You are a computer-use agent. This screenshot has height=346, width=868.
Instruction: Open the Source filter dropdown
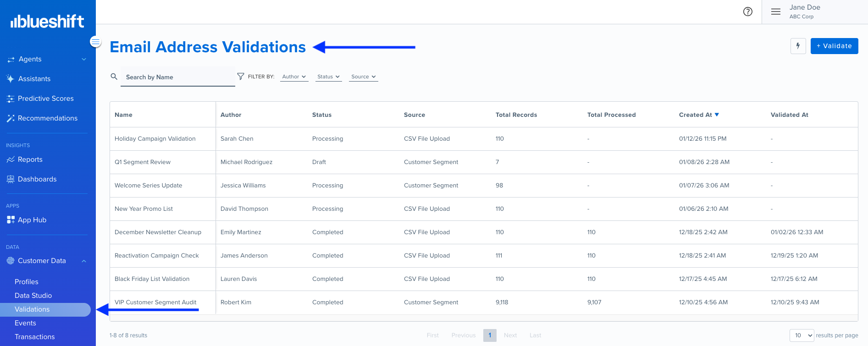(364, 77)
